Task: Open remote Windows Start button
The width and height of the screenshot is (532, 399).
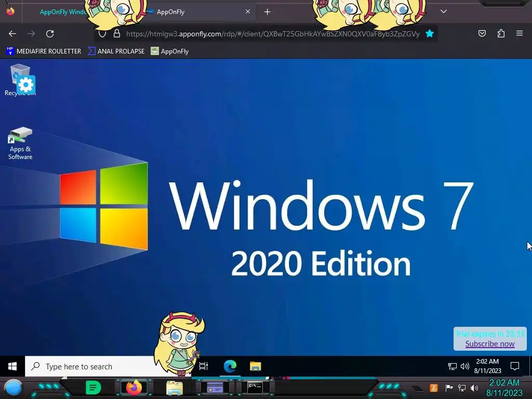Action: point(12,366)
